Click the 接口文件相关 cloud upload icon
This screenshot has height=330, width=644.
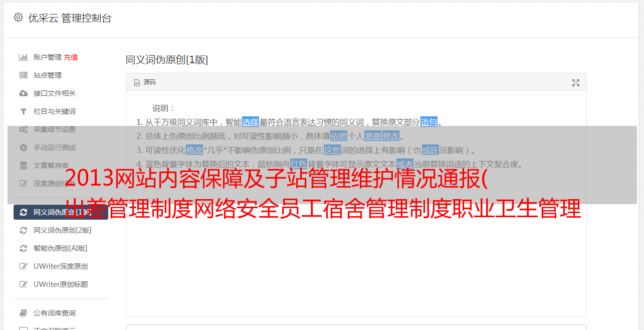point(23,93)
